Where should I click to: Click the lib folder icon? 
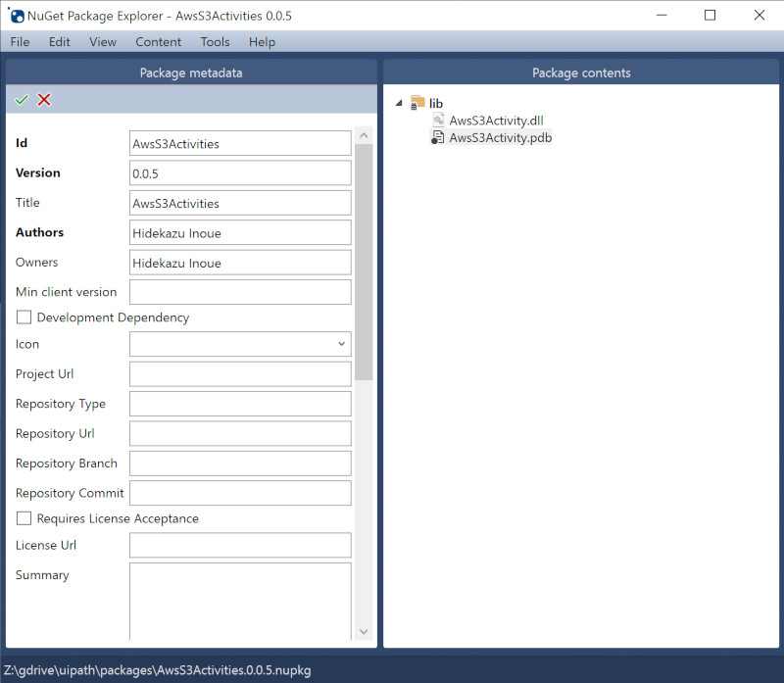[417, 103]
